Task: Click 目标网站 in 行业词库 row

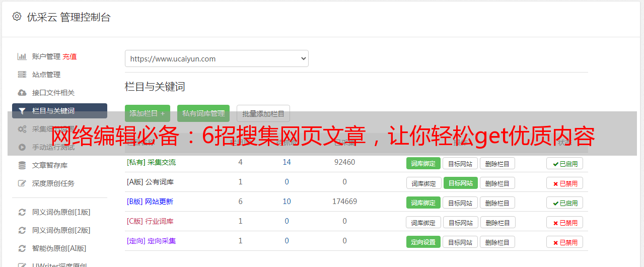Action: [461, 222]
